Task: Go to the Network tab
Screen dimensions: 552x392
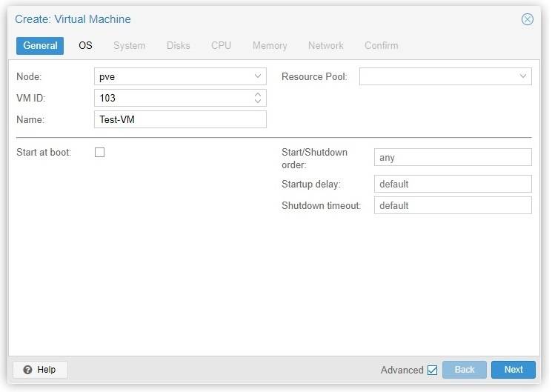Action: pos(325,45)
